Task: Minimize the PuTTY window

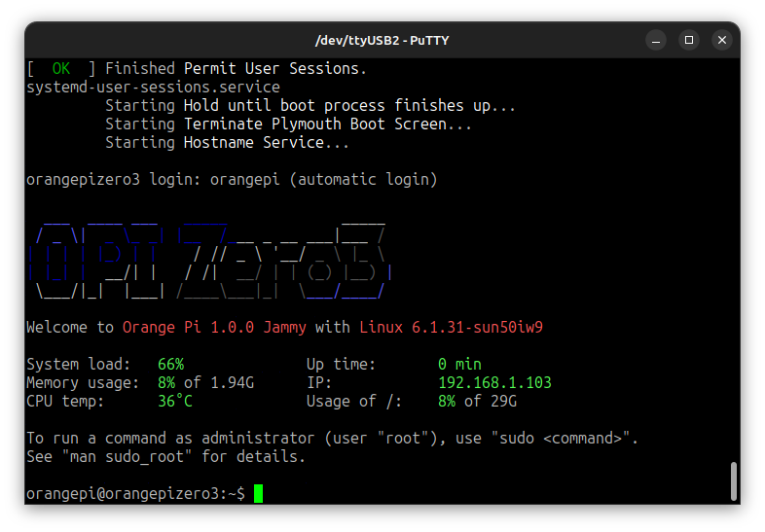Action: (656, 41)
